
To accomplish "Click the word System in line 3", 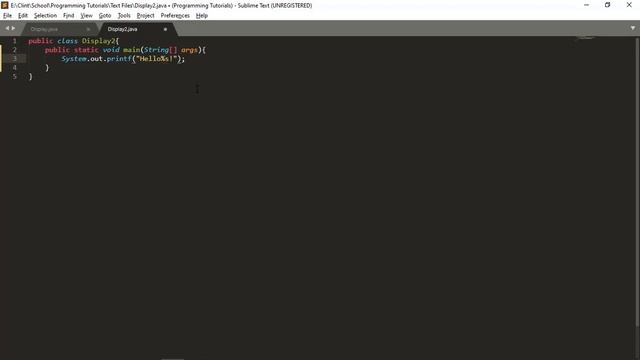I will [74, 59].
